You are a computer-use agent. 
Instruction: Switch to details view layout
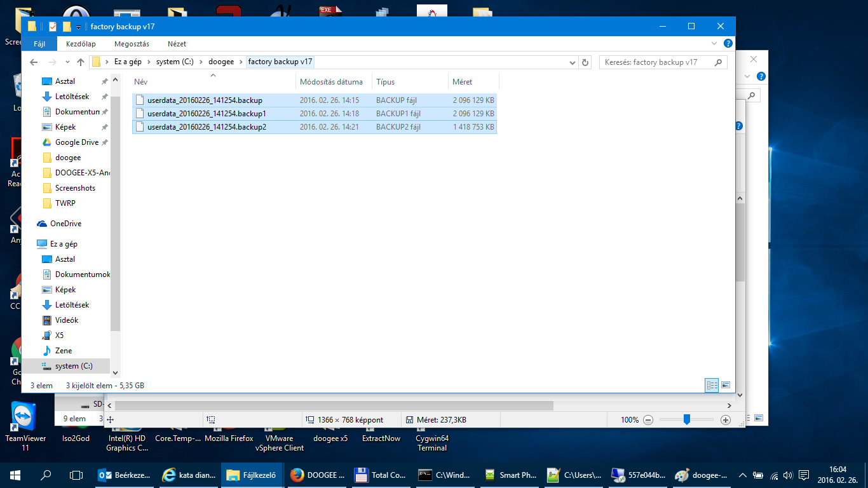coord(712,385)
